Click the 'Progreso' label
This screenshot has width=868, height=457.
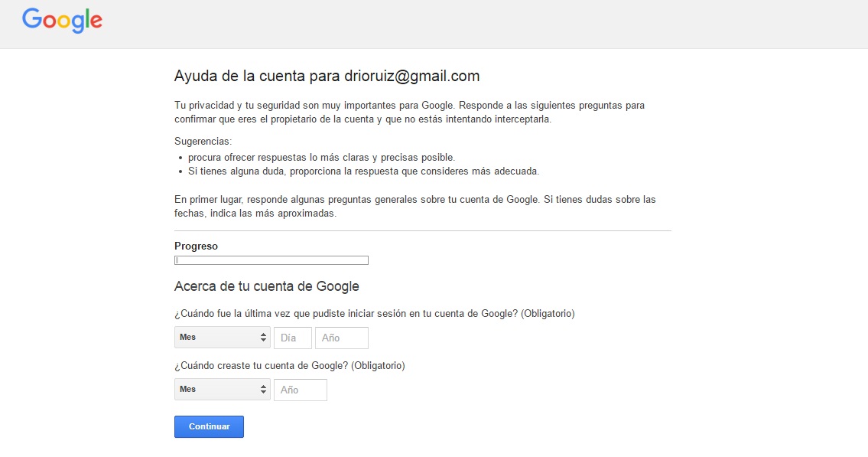tap(196, 246)
